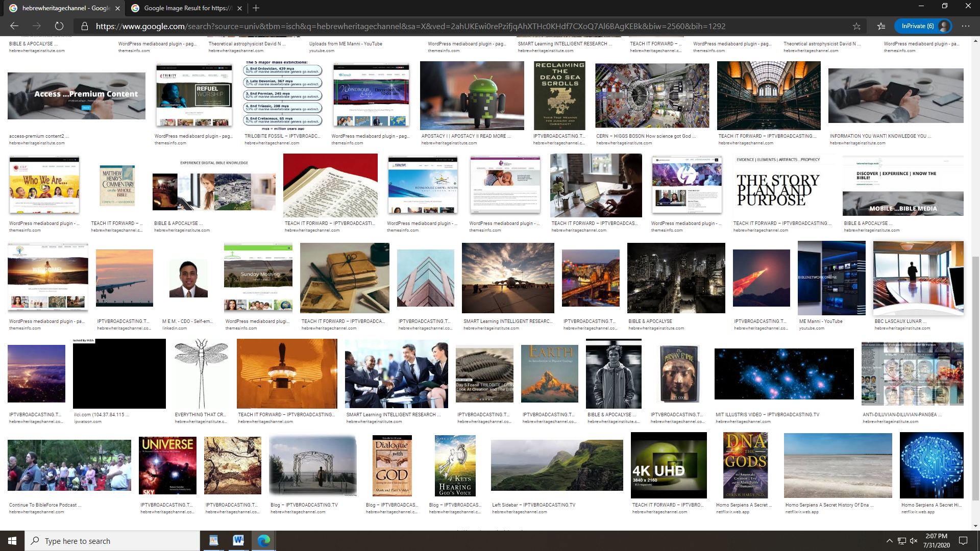Open the browser settings ellipsis menu

965,26
